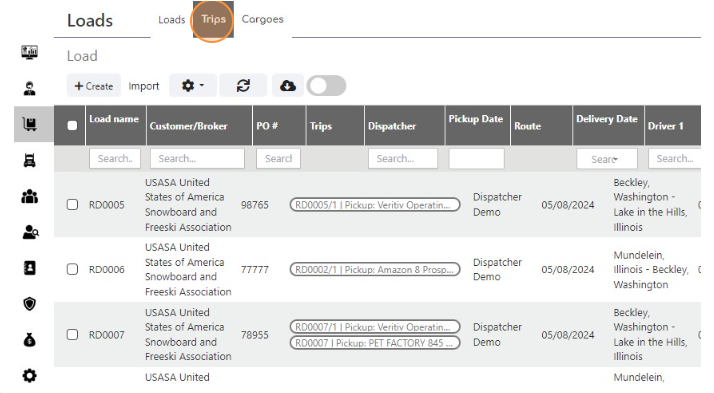The height and width of the screenshot is (393, 714).
Task: Click the Customer/Broker search field
Action: click(x=197, y=158)
